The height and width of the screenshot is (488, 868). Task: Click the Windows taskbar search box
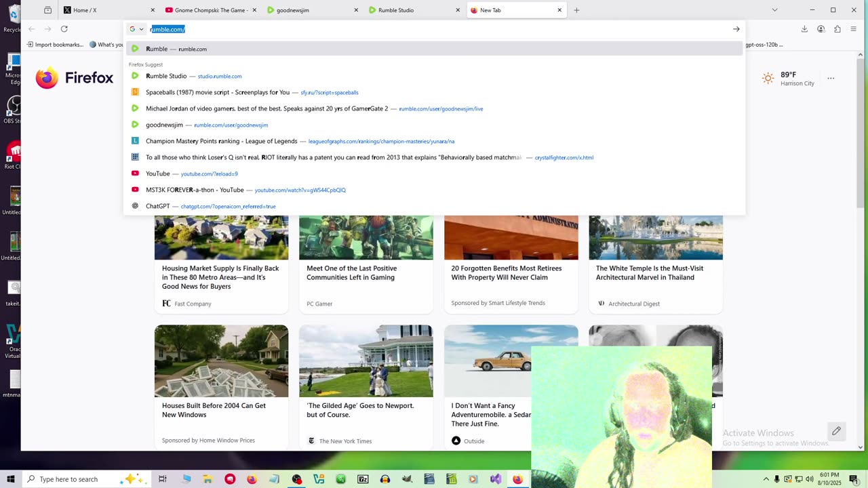[x=87, y=479]
